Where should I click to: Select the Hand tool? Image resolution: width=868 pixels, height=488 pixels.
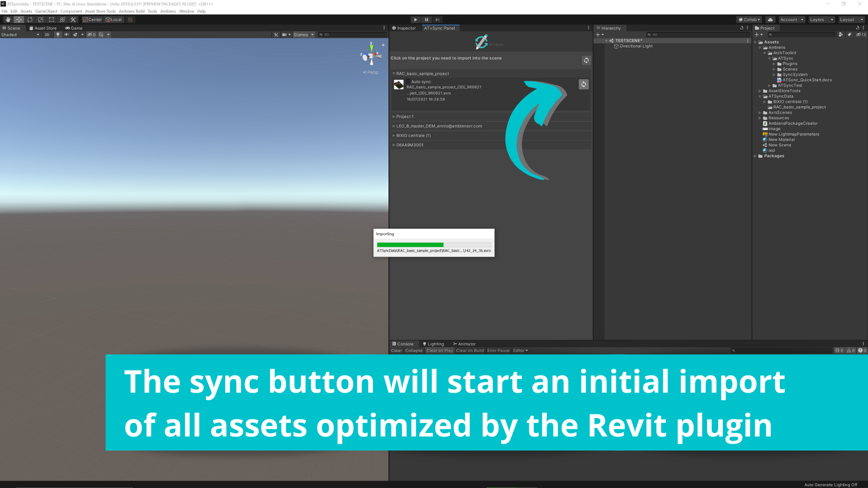click(x=8, y=20)
